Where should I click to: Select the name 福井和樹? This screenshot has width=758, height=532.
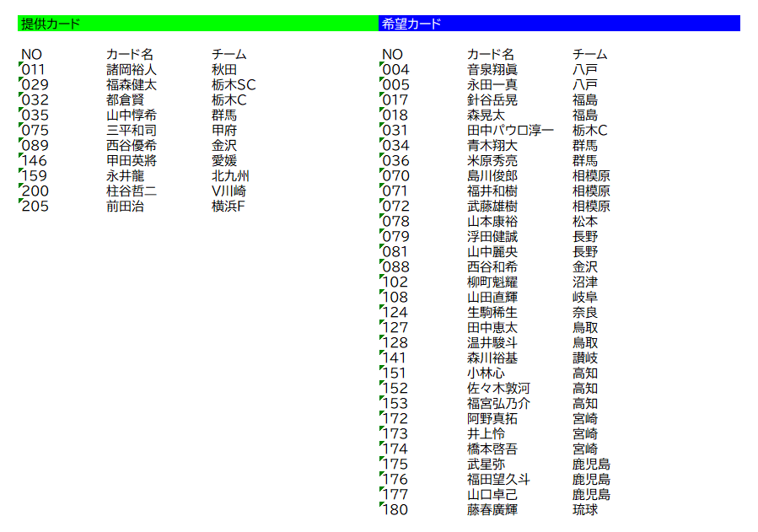[x=492, y=191]
